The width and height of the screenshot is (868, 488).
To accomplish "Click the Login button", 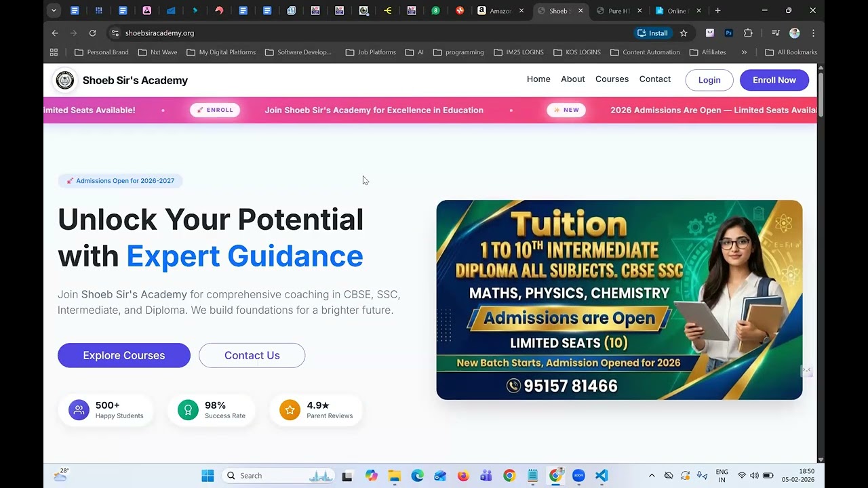I will [709, 80].
